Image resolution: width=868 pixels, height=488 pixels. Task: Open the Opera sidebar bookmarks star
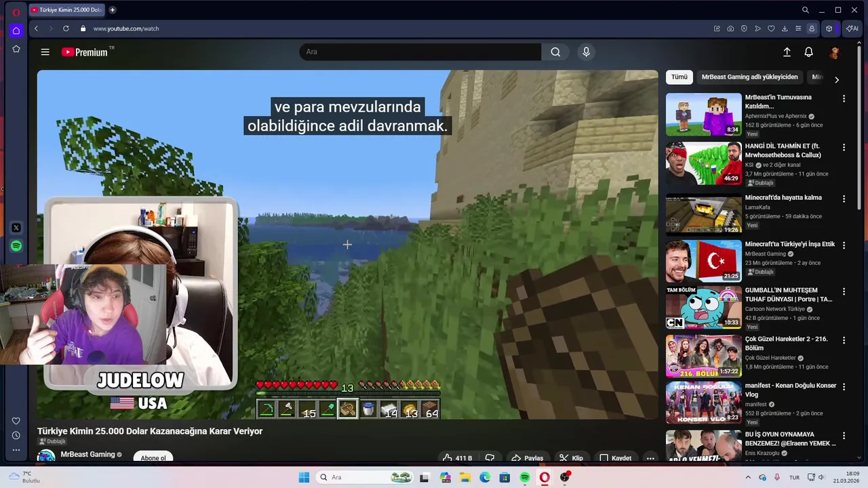(x=16, y=49)
